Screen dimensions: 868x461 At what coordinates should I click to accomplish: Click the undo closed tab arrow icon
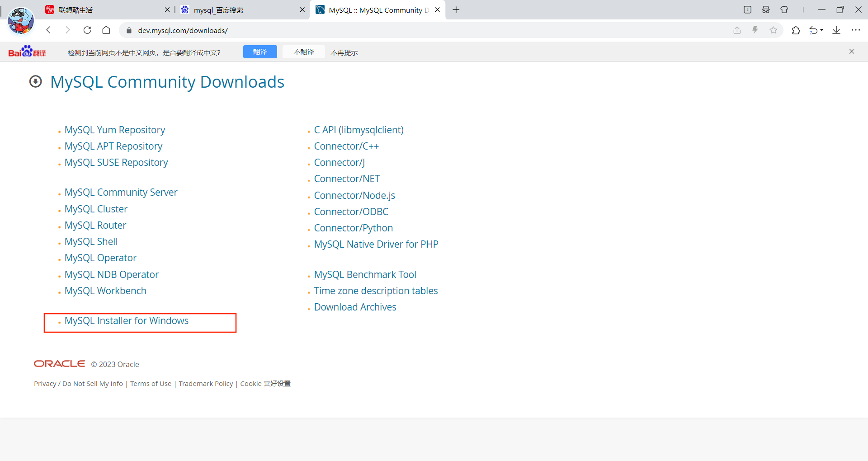[x=814, y=30]
